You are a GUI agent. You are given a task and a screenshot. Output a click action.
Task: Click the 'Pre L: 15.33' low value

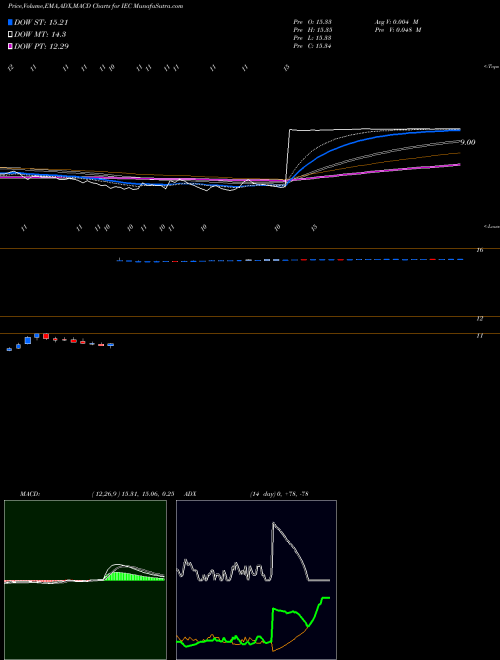tap(314, 38)
